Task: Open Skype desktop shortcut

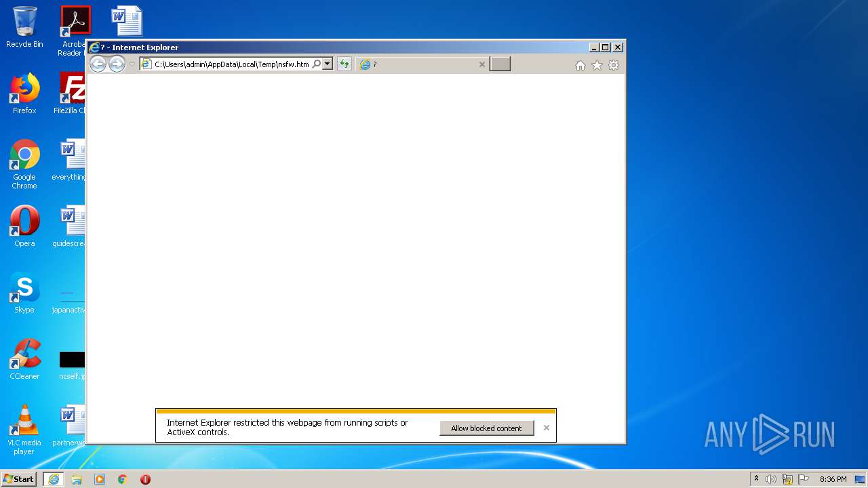Action: [x=24, y=293]
